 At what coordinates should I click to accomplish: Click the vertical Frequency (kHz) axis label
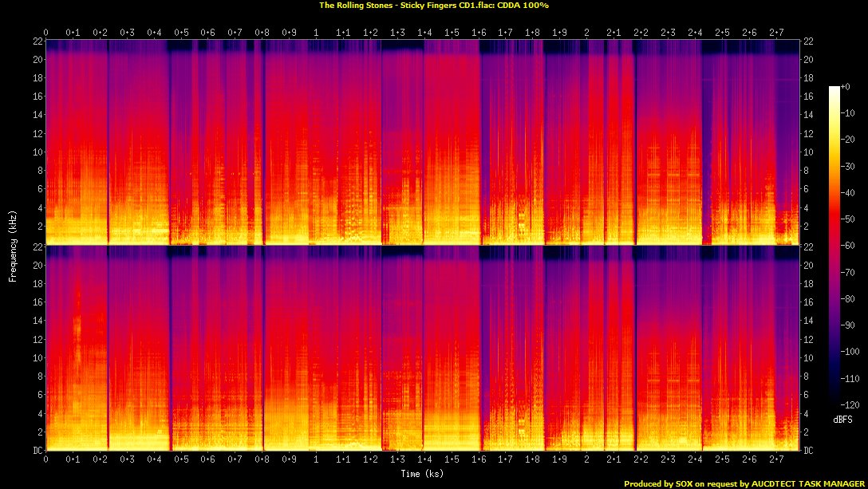[x=14, y=244]
